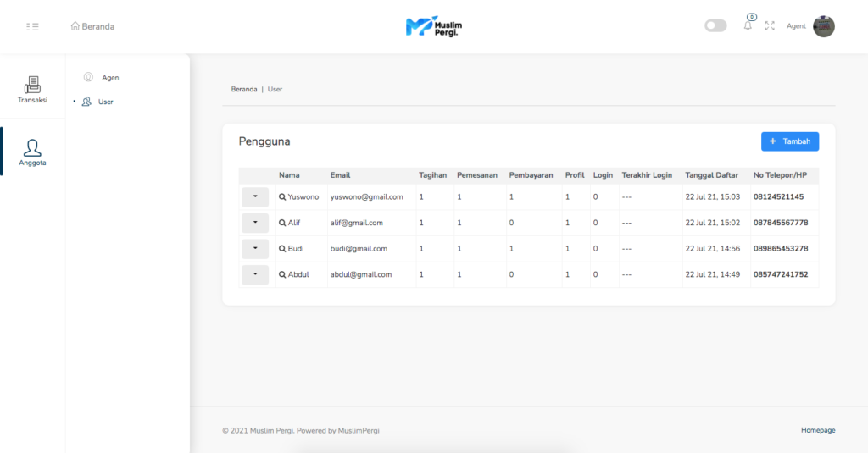The height and width of the screenshot is (453, 868).
Task: Click the Agent profile avatar
Action: (823, 26)
